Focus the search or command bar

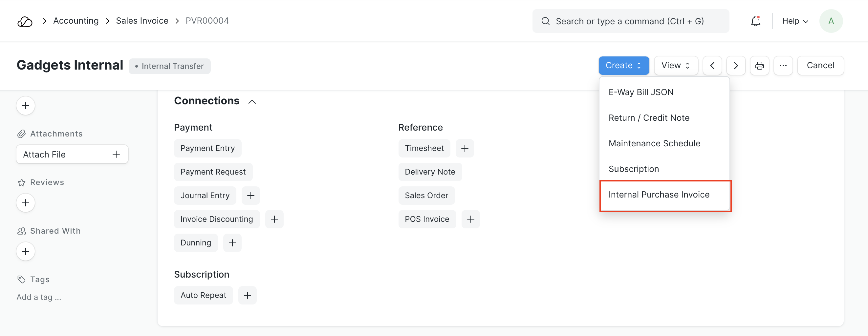point(630,21)
